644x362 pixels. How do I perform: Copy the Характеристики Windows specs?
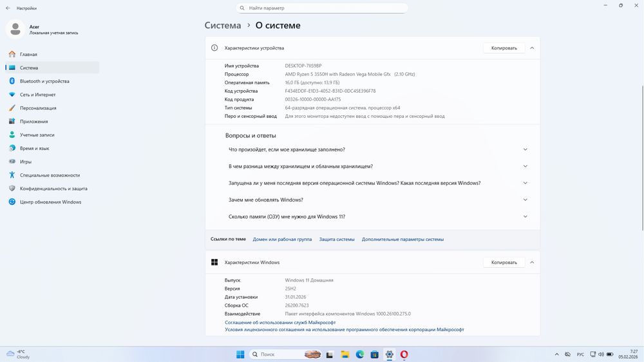[x=504, y=262]
